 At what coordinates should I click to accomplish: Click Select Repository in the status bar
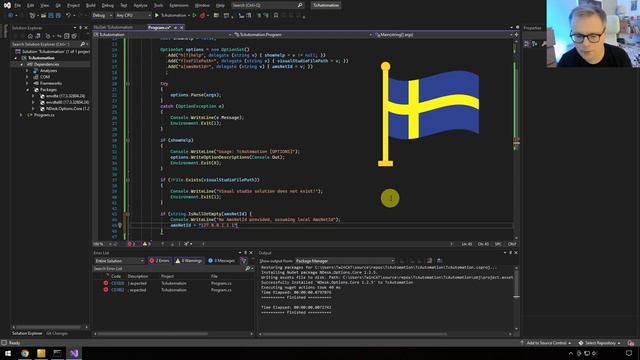pos(600,343)
